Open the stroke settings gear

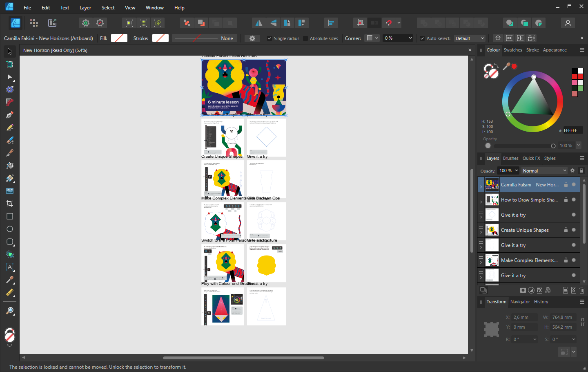pos(252,38)
